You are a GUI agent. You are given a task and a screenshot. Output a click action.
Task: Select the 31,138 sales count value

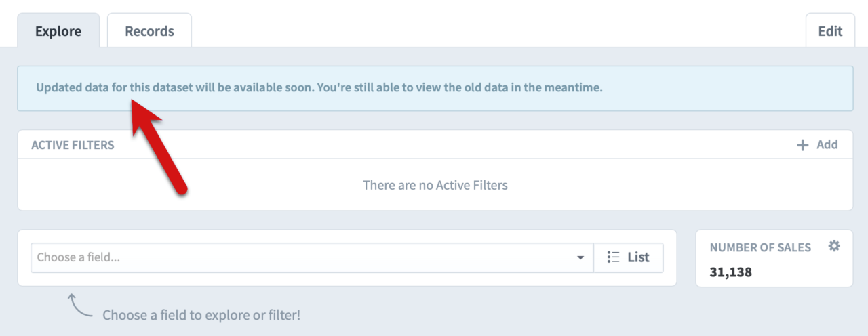tap(731, 272)
